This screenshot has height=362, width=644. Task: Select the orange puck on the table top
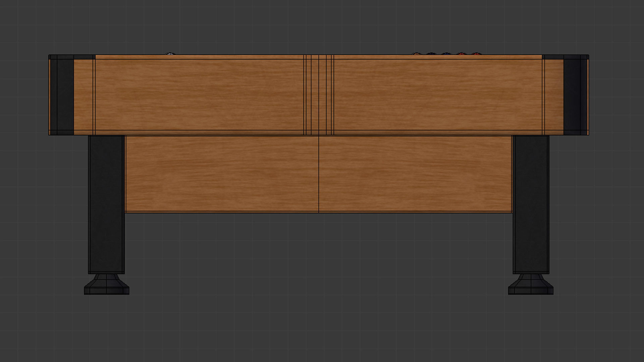416,54
